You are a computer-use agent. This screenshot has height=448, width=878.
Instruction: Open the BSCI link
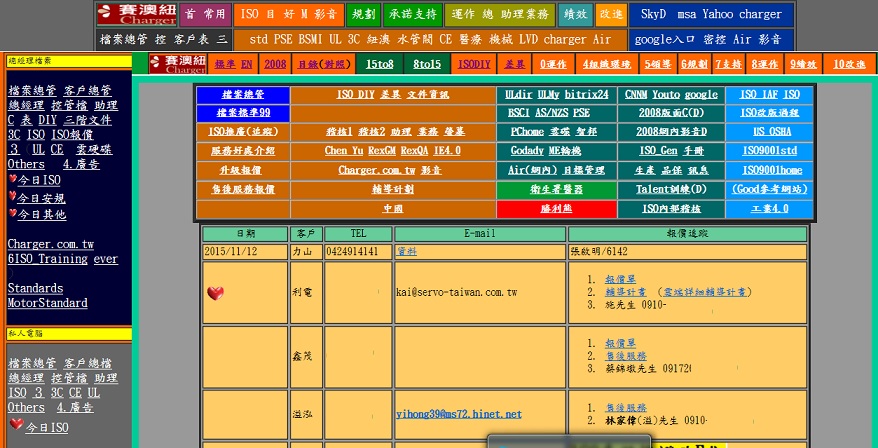coord(519,113)
